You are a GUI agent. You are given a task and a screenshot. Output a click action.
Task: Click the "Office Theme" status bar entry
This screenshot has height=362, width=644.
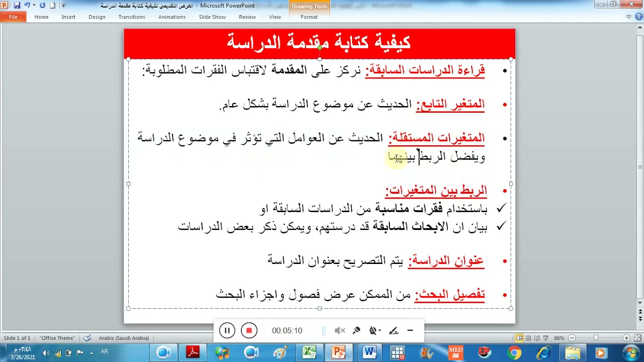57,338
